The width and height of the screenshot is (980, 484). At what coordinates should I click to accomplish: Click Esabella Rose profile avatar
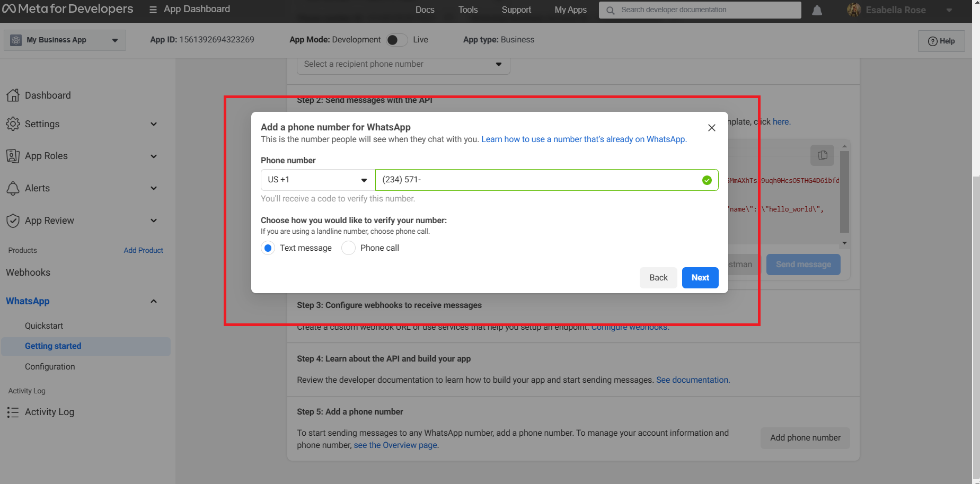click(854, 10)
